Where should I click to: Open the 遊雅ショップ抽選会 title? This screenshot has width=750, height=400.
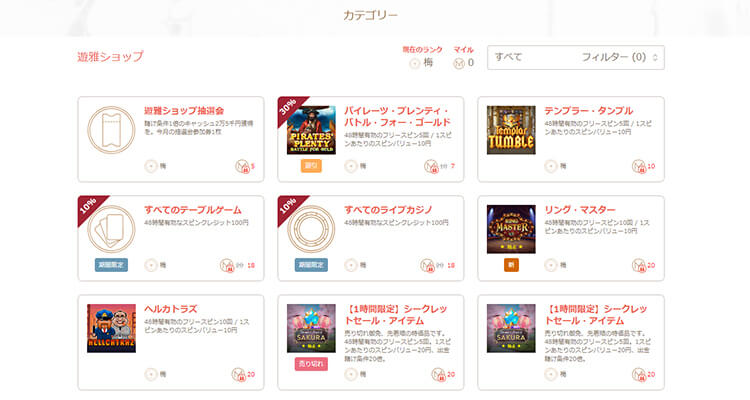click(184, 111)
